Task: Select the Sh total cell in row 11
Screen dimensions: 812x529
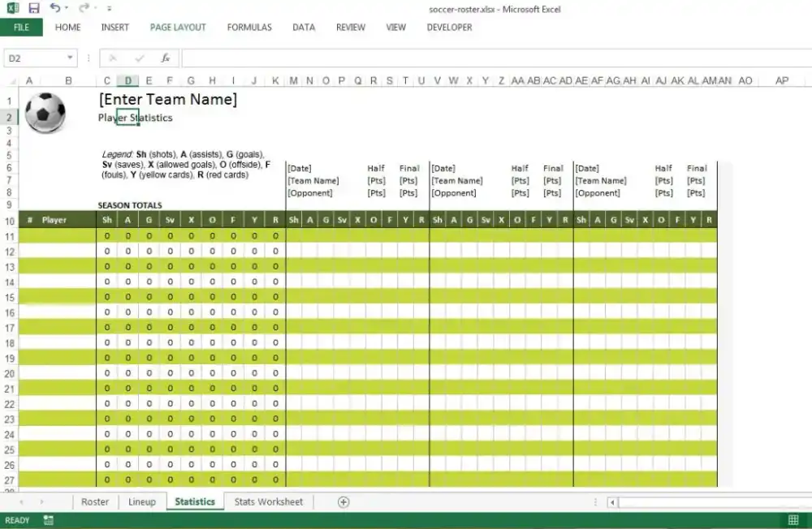Action: tap(107, 236)
